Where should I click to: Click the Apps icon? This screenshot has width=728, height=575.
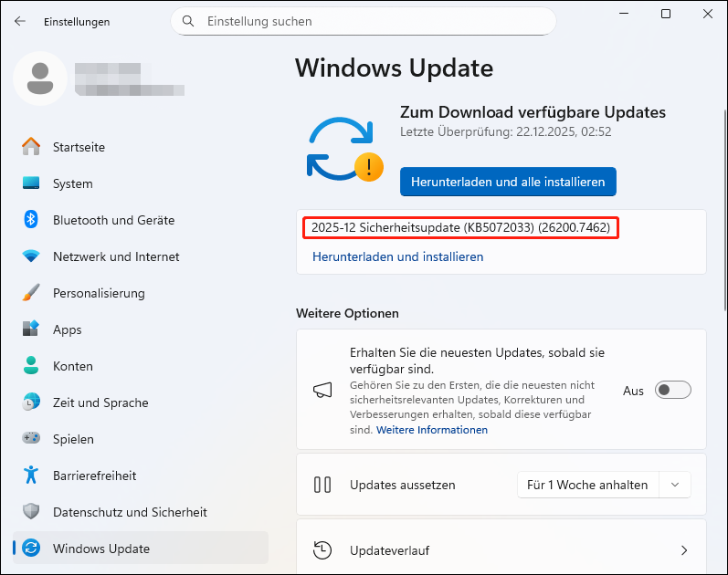pyautogui.click(x=31, y=329)
